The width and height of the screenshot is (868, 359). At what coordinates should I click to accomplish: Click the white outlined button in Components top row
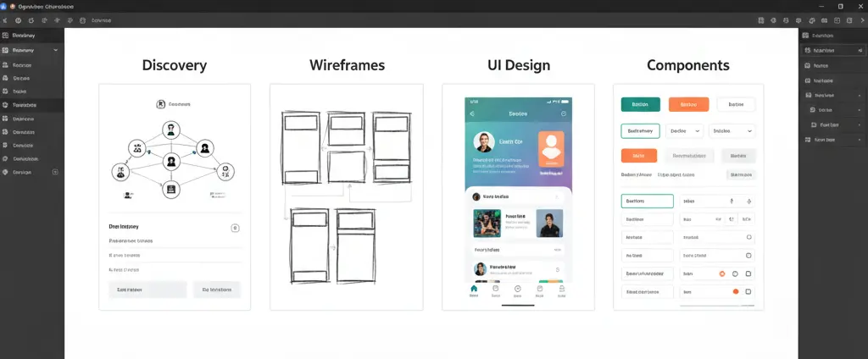click(x=736, y=104)
